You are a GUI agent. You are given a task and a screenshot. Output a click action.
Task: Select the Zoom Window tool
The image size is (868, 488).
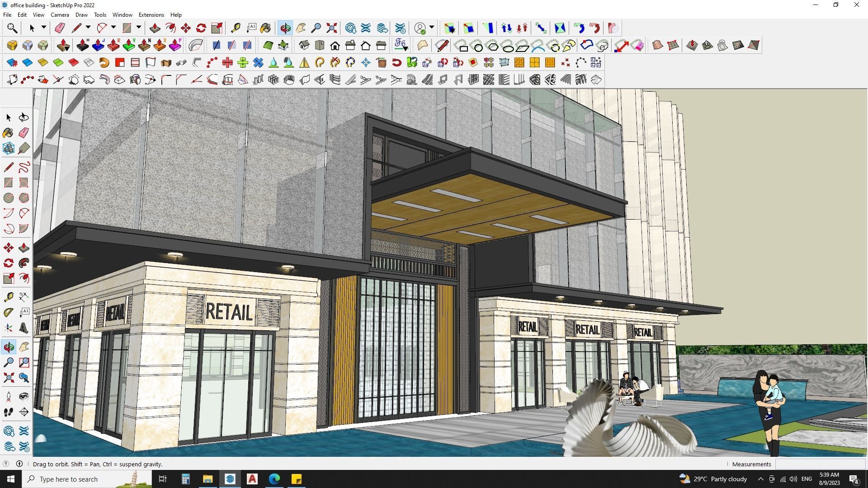(x=24, y=362)
